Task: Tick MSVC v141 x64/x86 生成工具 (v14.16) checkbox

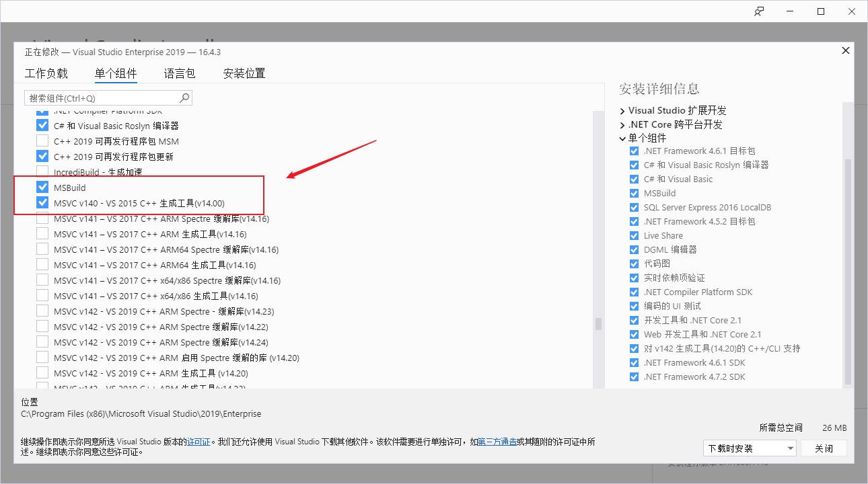Action: coord(42,296)
